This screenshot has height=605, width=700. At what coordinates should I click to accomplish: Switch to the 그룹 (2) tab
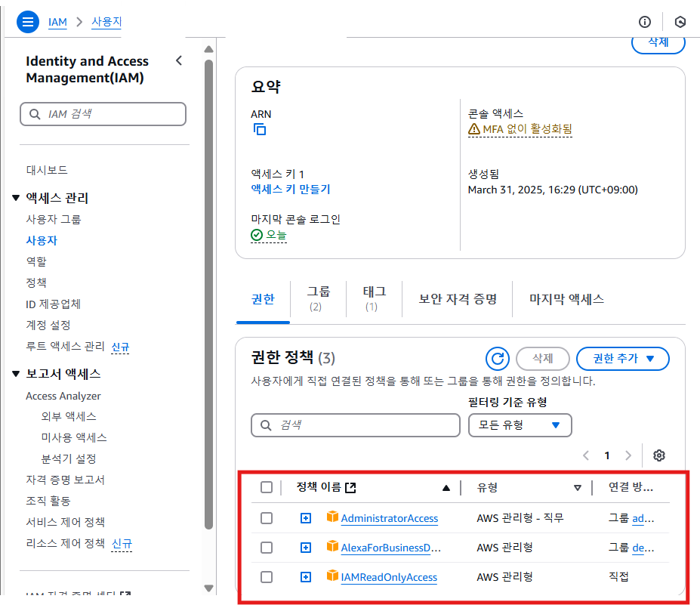click(319, 298)
